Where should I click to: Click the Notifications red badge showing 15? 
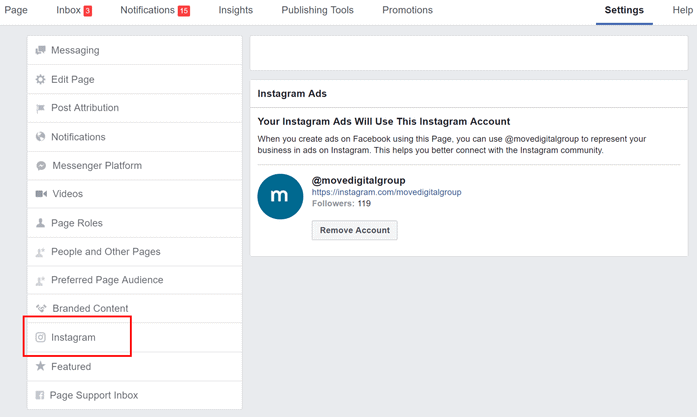point(184,11)
